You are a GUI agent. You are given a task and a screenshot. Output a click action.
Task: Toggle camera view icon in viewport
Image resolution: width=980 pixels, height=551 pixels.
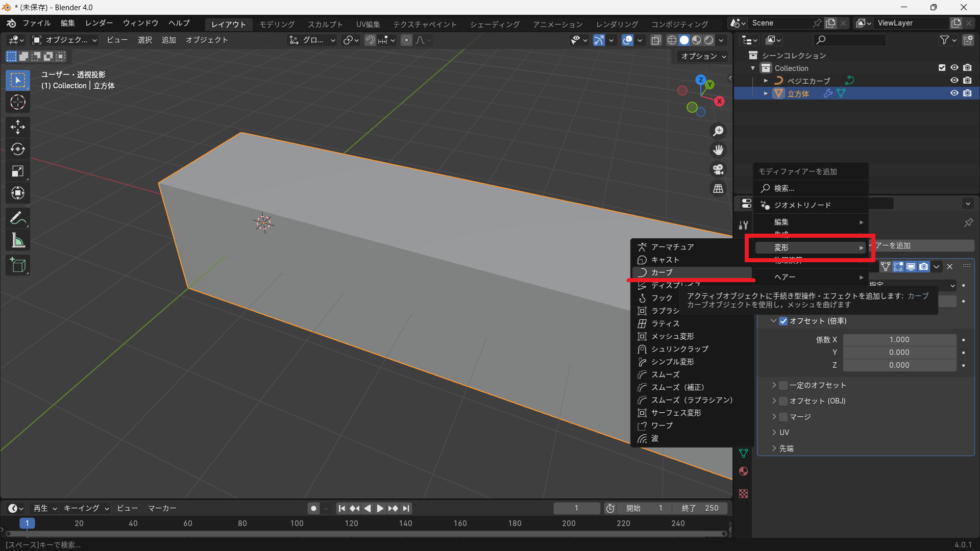coord(718,169)
